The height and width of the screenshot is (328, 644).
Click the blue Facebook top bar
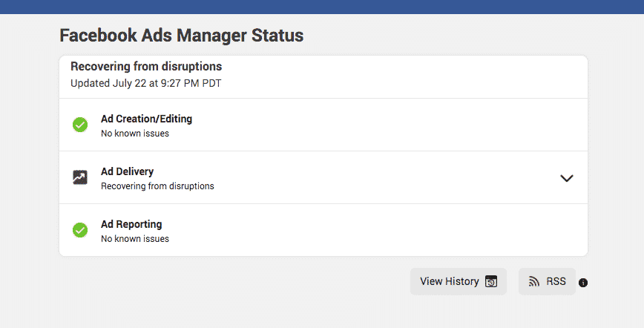[x=322, y=7]
